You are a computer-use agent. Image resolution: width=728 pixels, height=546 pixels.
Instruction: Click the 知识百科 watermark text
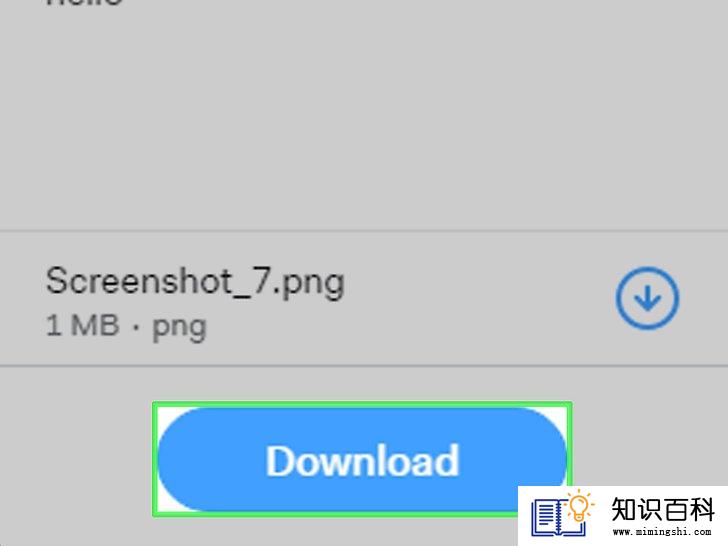(x=663, y=509)
